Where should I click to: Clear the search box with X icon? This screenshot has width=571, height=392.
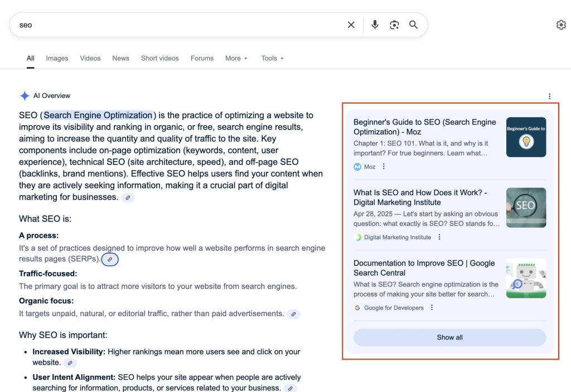point(351,25)
